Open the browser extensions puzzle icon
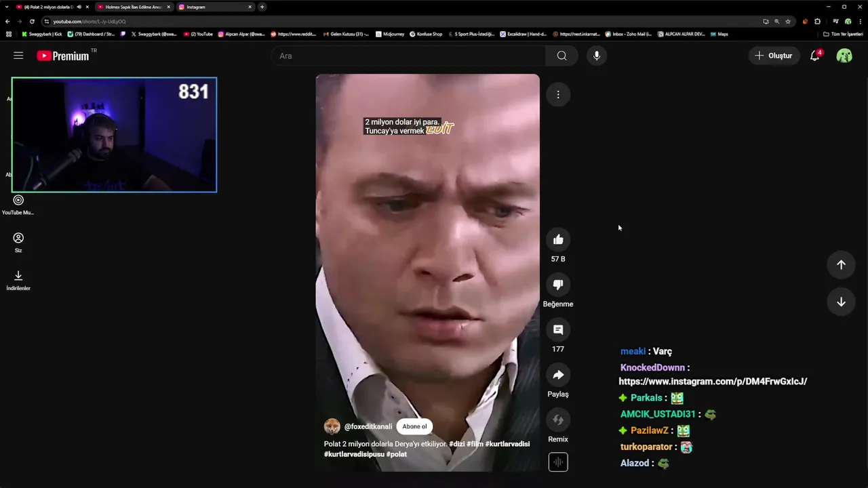This screenshot has height=488, width=868. (x=817, y=21)
